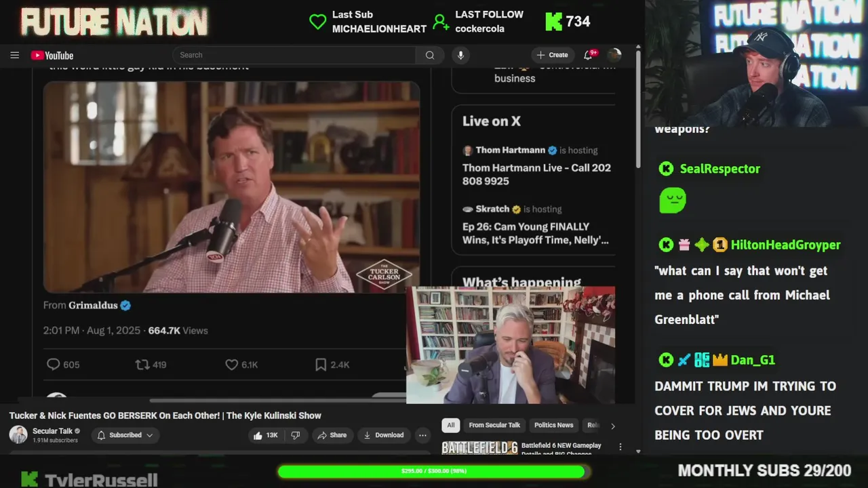Click the Kyle Kulinski webcam overlay
868x488 pixels.
[511, 345]
